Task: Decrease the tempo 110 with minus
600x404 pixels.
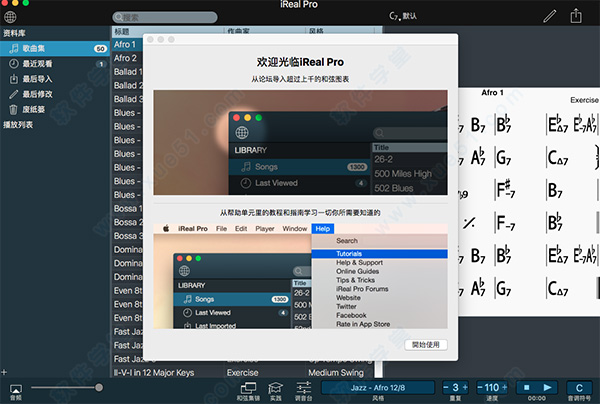Action: point(480,388)
